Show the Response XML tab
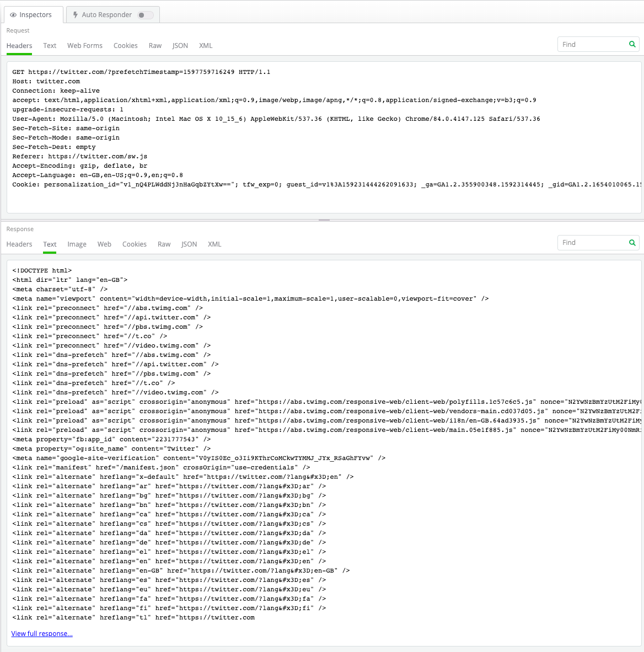Viewport: 644px width, 652px height. (214, 244)
